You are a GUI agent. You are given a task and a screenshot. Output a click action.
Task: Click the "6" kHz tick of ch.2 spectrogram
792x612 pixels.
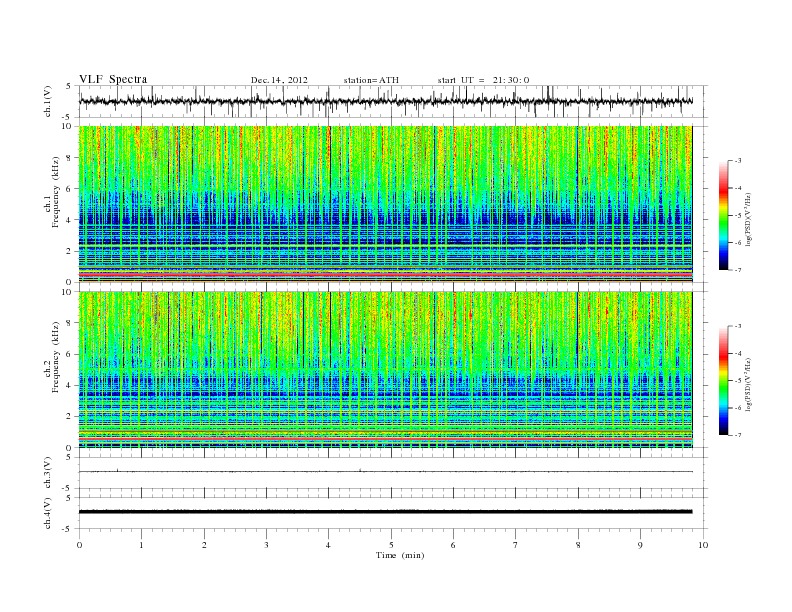click(69, 354)
